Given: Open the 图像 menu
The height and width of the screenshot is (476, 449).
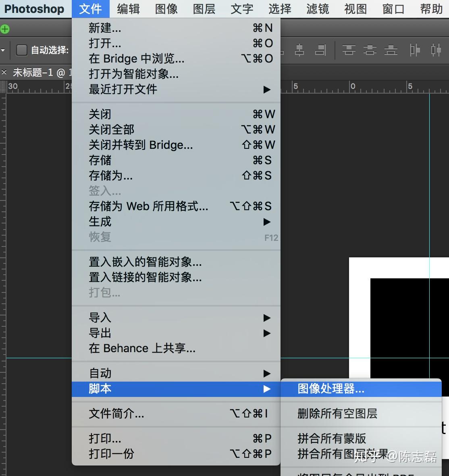Looking at the screenshot, I should point(166,9).
